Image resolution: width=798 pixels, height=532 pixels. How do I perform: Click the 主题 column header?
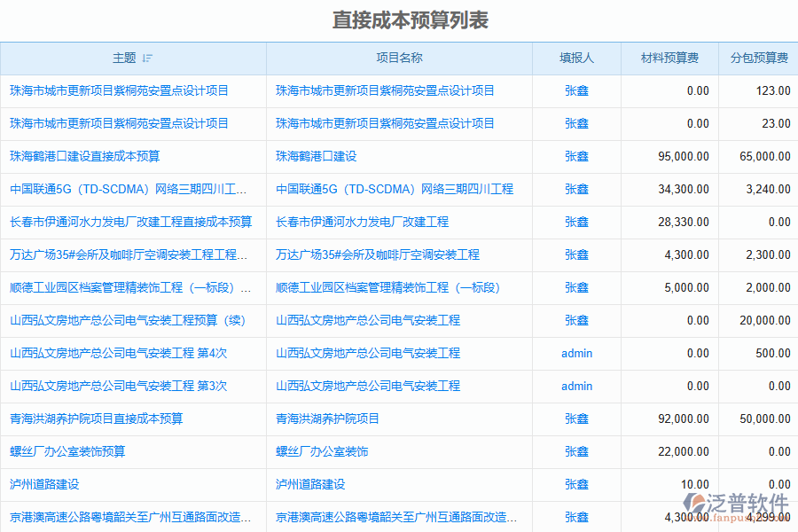tap(133, 59)
